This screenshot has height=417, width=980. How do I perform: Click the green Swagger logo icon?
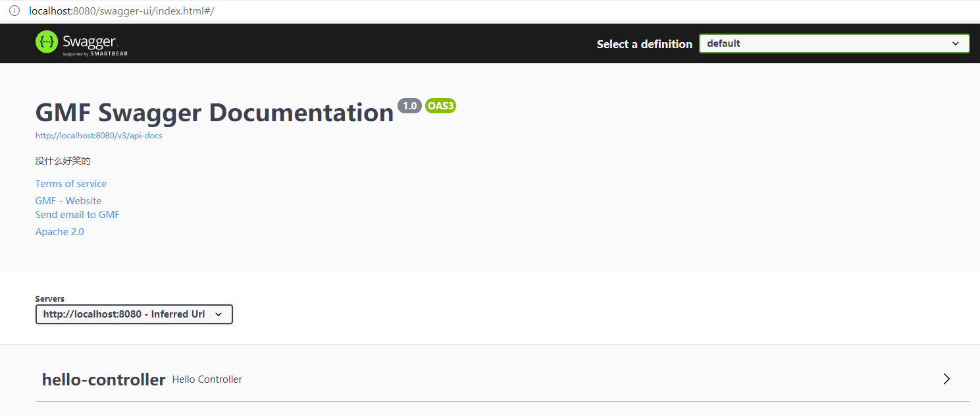pos(47,42)
